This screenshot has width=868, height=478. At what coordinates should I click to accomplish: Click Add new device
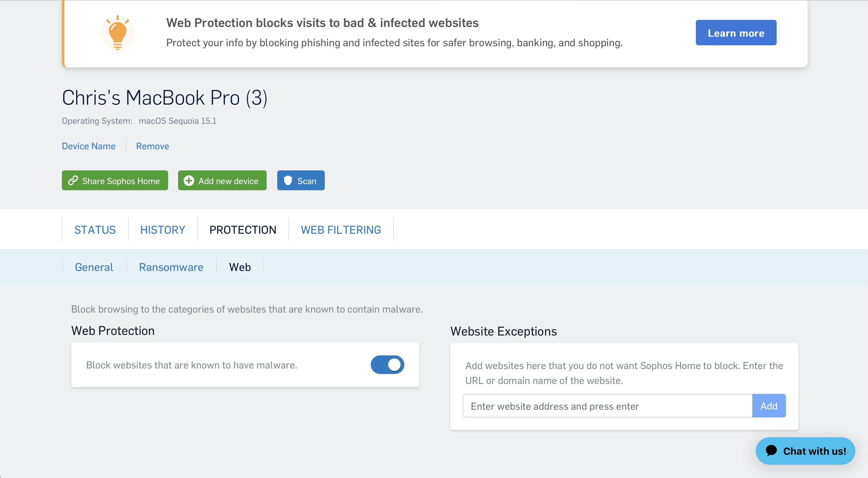pyautogui.click(x=222, y=180)
